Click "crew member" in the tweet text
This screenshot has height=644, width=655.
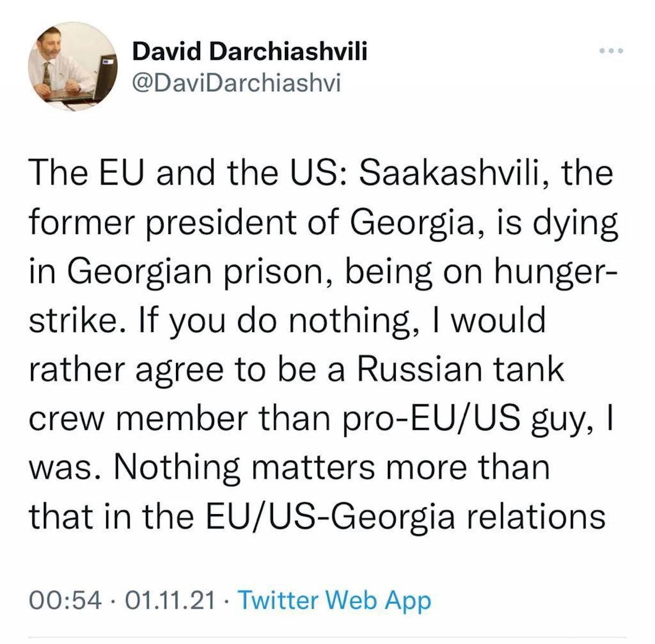[139, 418]
